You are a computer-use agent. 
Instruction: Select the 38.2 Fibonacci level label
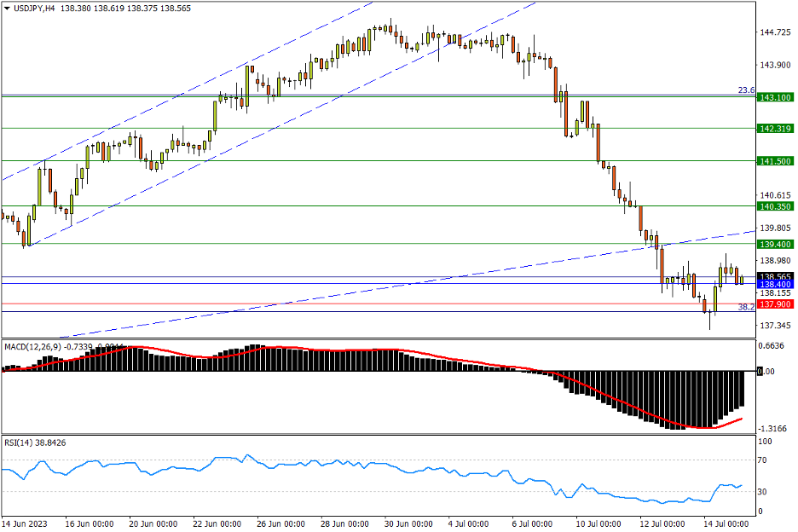pos(745,307)
